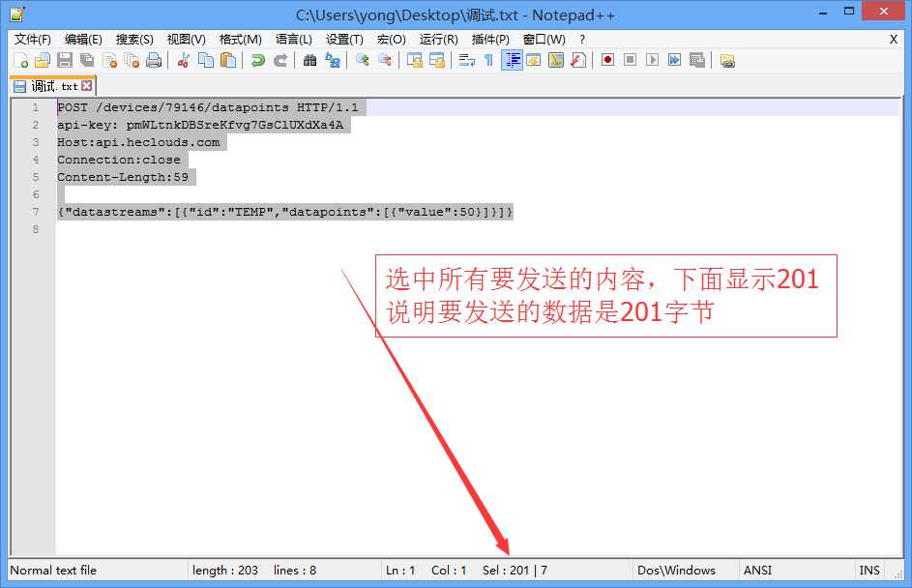Click the length : 203 status entry
912x588 pixels.
tap(225, 570)
